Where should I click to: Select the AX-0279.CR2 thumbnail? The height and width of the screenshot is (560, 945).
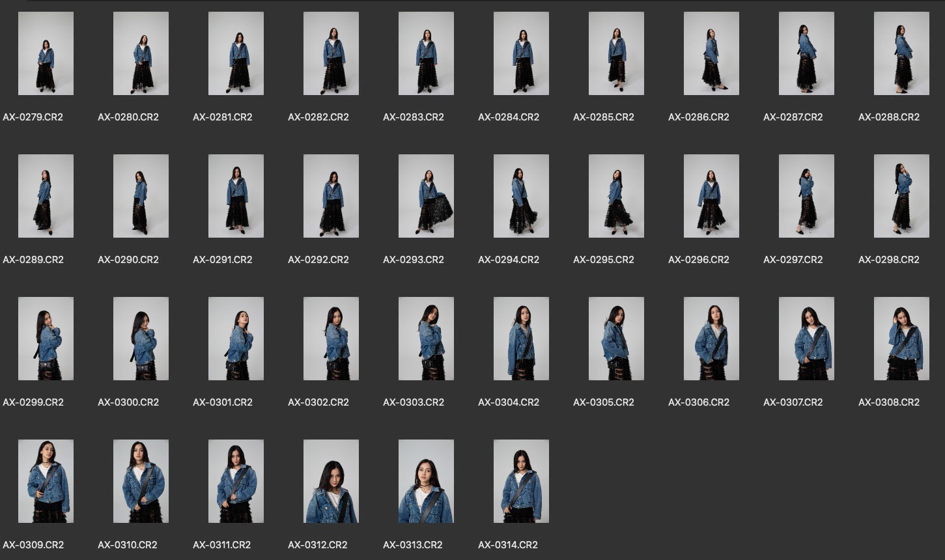(x=46, y=53)
